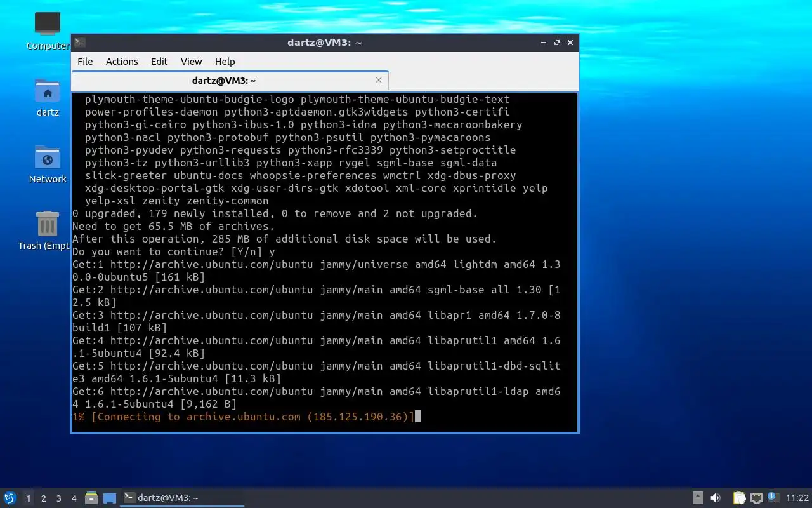The height and width of the screenshot is (508, 812).
Task: Switch to workspace 3
Action: pos(58,498)
